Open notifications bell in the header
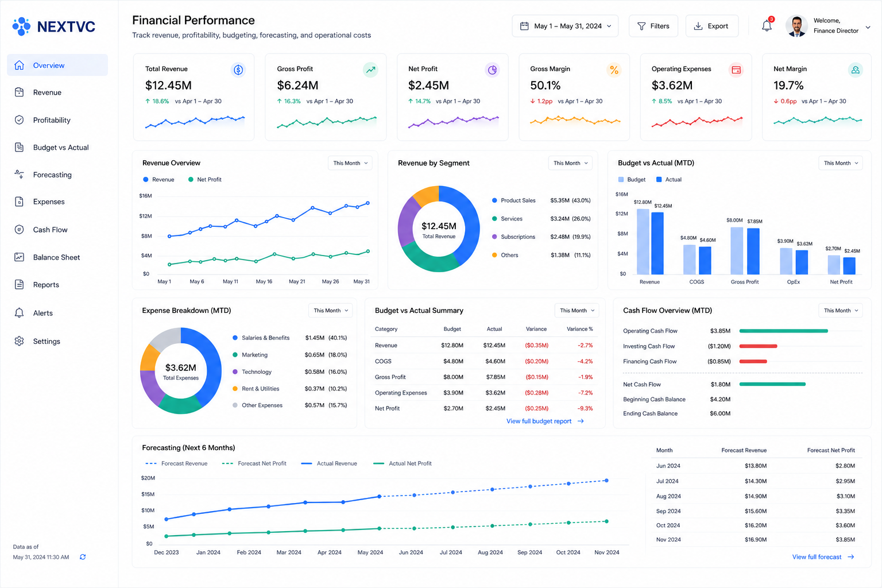 point(767,26)
